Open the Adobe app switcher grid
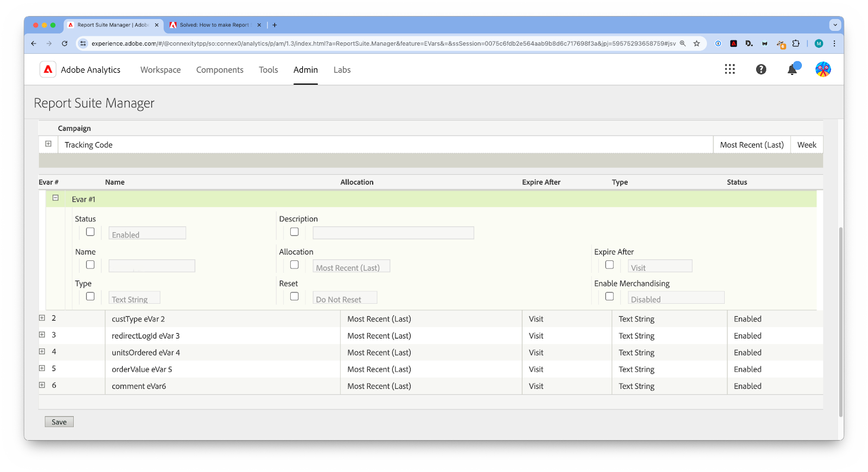Screen dimensions: 868x472 [x=730, y=69]
